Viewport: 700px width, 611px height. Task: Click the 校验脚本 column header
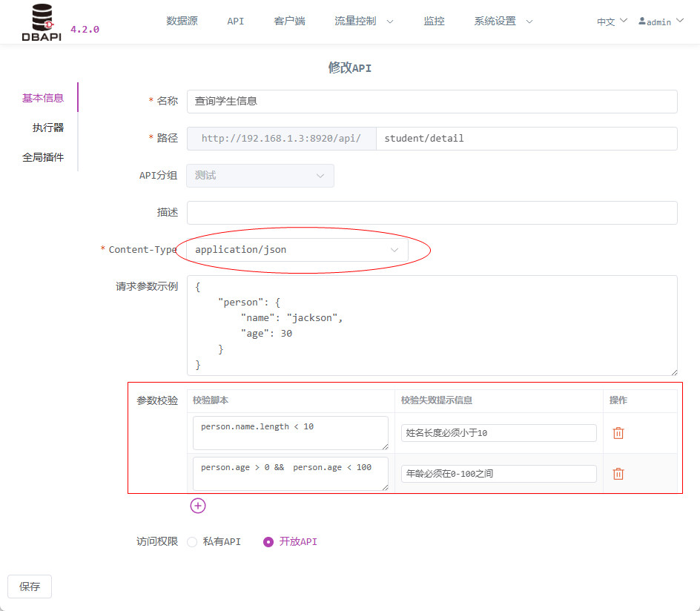coord(211,400)
